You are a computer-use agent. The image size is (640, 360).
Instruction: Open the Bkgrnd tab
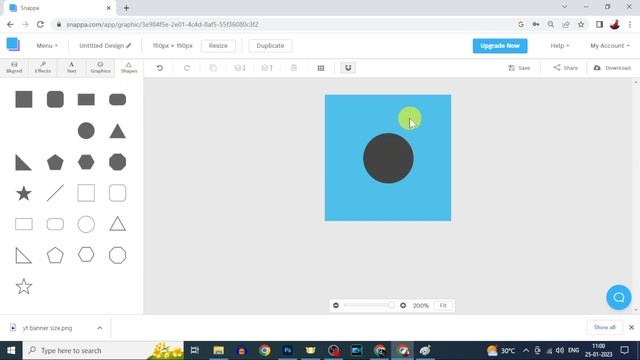[x=14, y=68]
